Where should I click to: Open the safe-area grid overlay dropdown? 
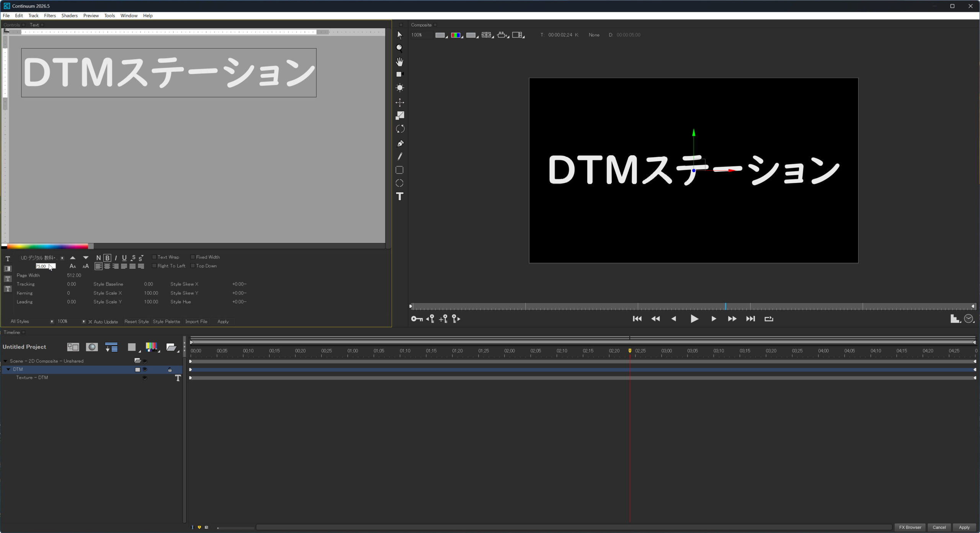coord(487,35)
